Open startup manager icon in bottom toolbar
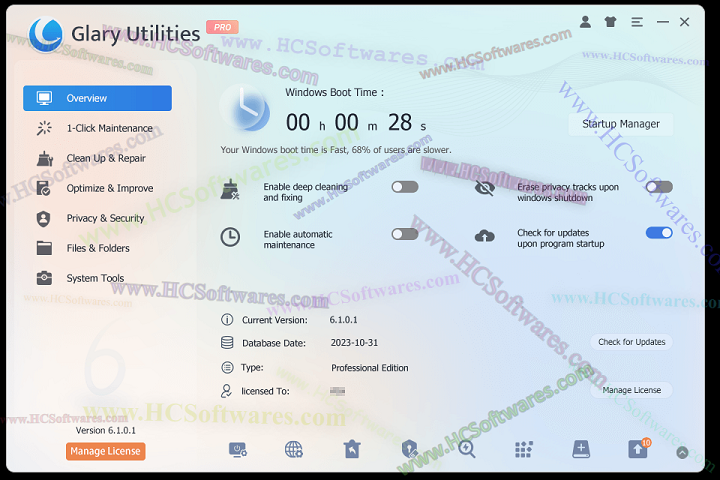Image resolution: width=720 pixels, height=480 pixels. tap(238, 450)
